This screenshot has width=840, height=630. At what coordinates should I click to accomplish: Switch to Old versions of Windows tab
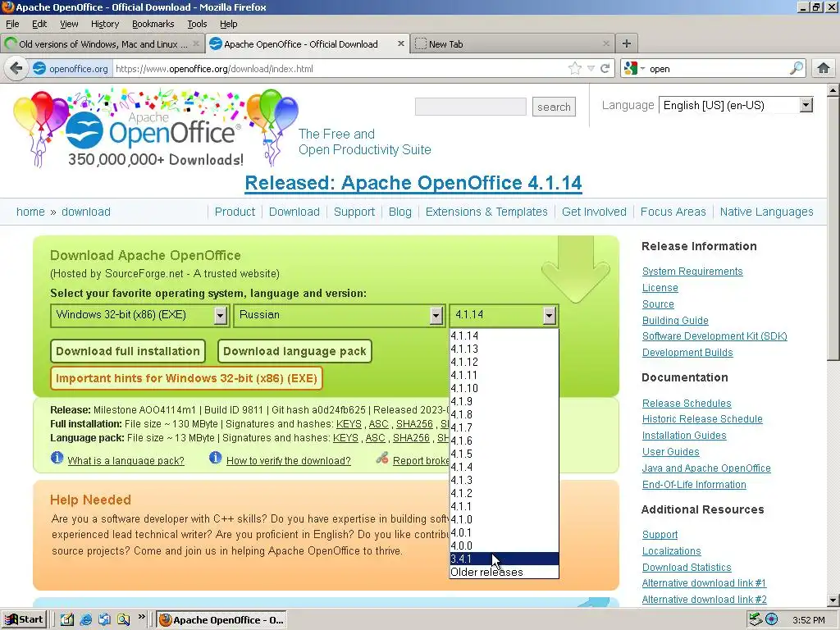click(103, 44)
